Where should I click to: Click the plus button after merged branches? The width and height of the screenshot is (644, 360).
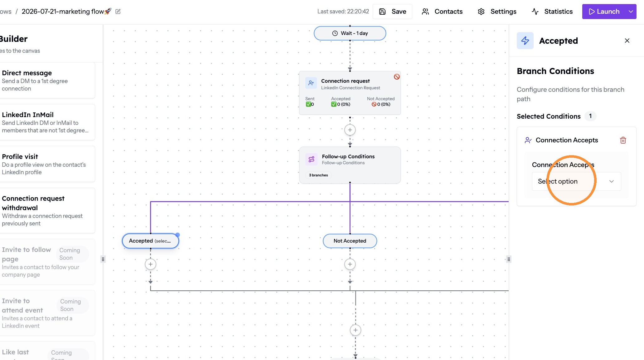[x=356, y=330]
